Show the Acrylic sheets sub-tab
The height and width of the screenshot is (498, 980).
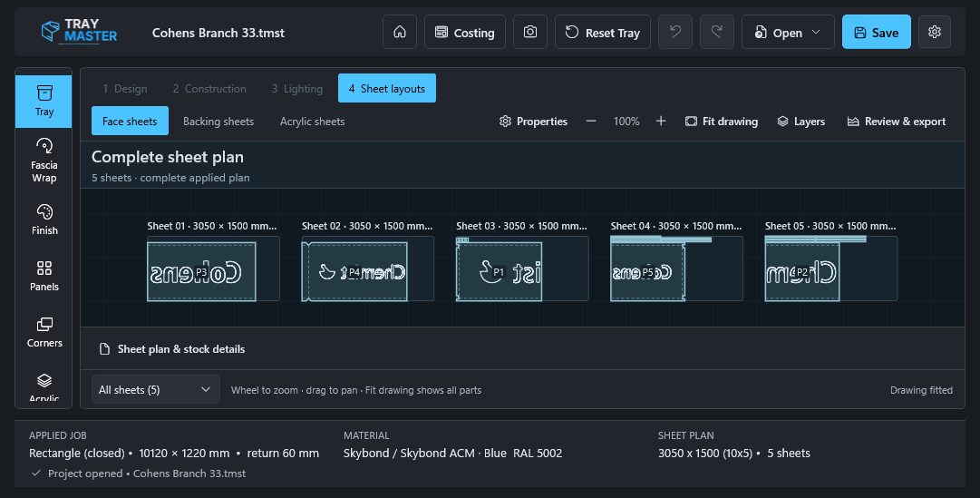(312, 121)
